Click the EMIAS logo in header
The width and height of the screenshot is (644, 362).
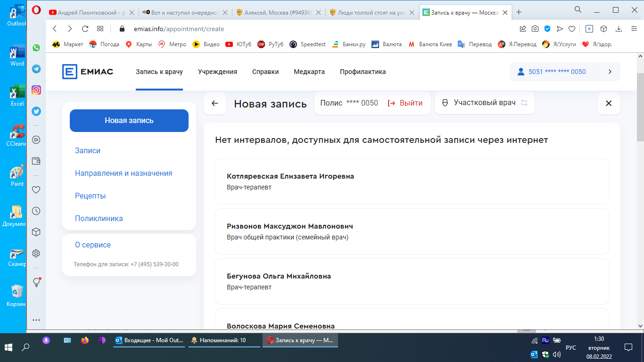(x=88, y=72)
